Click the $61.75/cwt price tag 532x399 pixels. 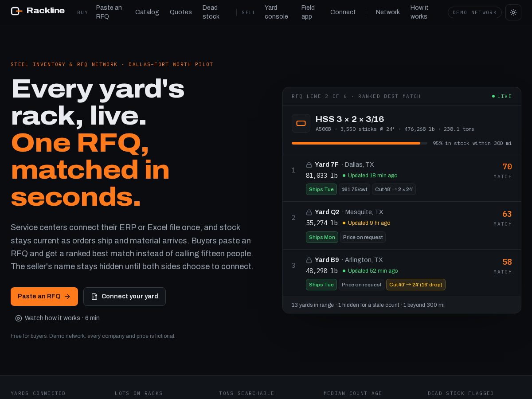(355, 189)
